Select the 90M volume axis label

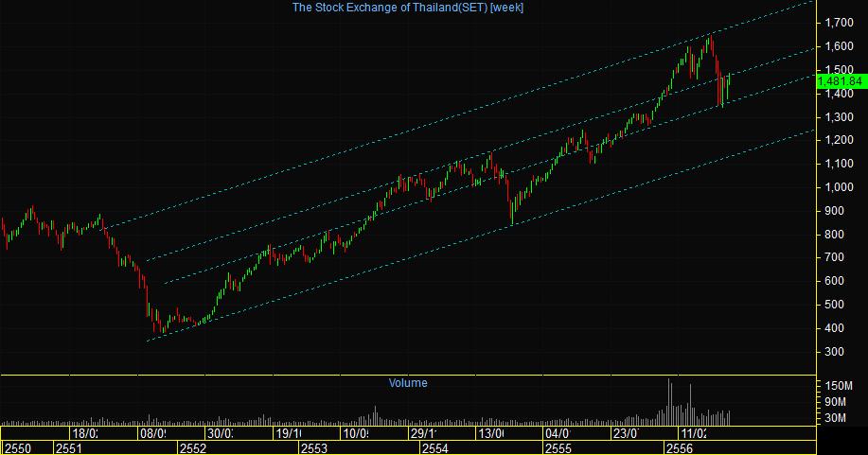click(835, 401)
